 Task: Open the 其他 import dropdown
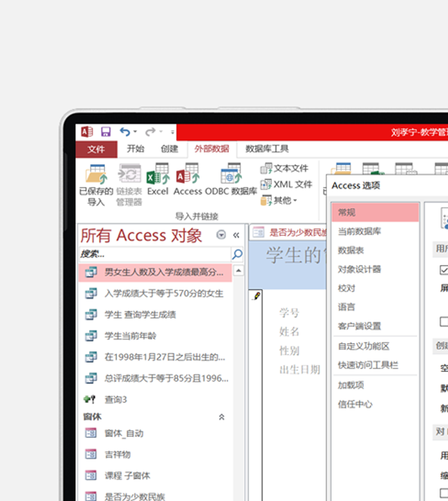279,200
